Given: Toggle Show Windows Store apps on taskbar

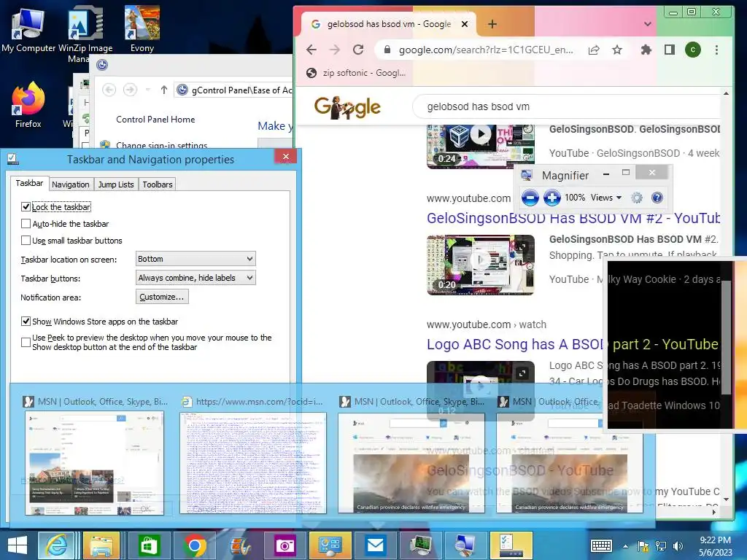Looking at the screenshot, I should click(x=26, y=322).
